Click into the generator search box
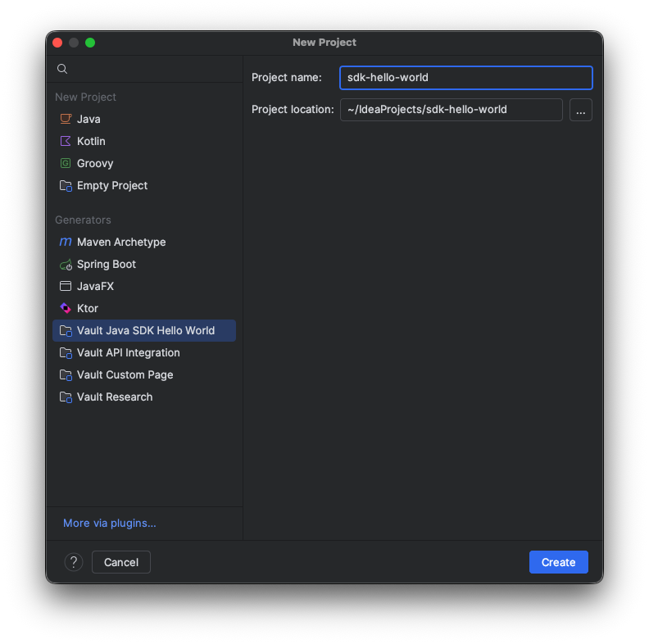Viewport: 649px width, 644px height. (x=145, y=69)
